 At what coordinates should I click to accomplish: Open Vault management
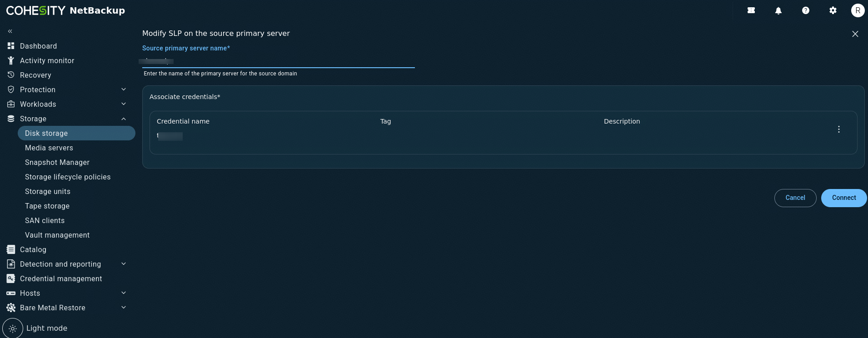tap(57, 235)
